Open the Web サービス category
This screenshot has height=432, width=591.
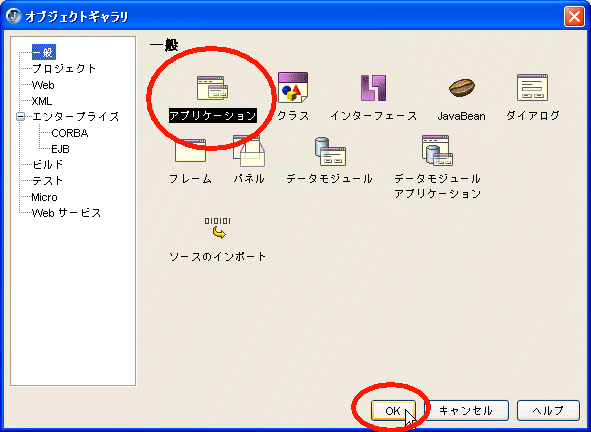coord(66,213)
